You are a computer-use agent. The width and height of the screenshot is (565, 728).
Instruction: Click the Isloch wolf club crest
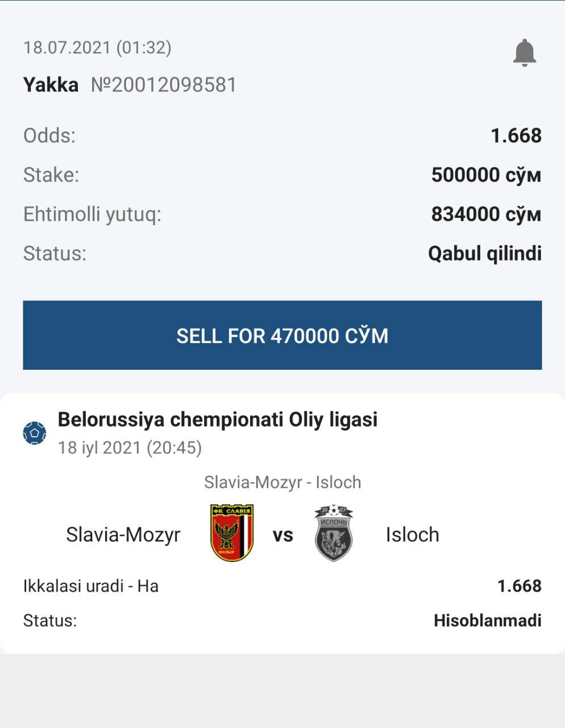point(334,533)
